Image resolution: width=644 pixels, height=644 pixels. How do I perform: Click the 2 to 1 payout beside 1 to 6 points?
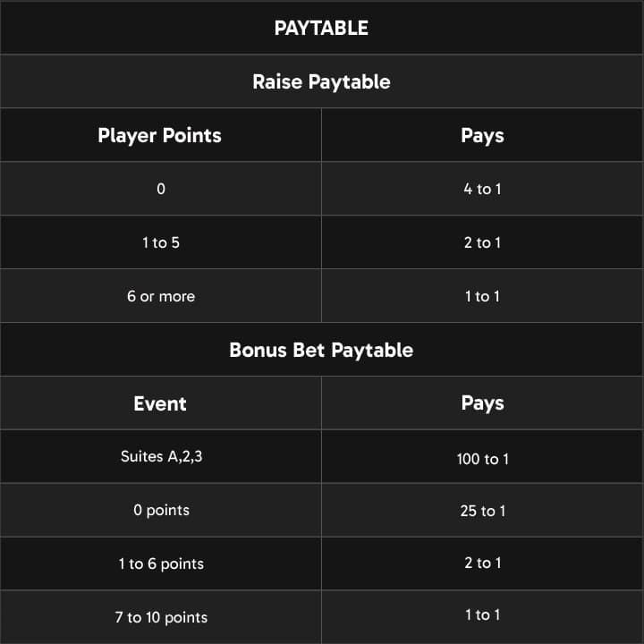pyautogui.click(x=482, y=563)
